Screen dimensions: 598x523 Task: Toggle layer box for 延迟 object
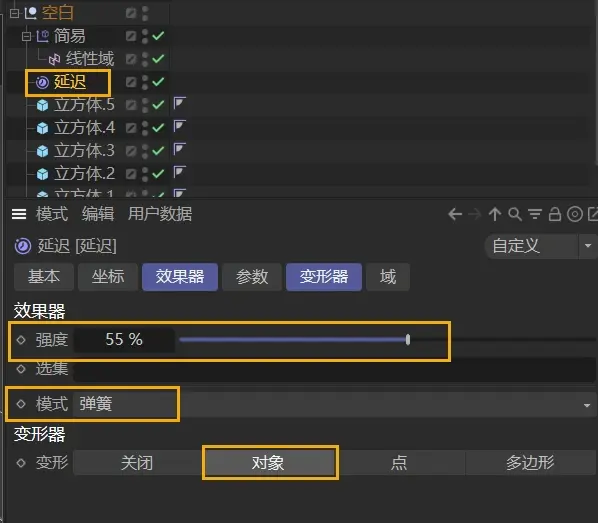point(131,82)
